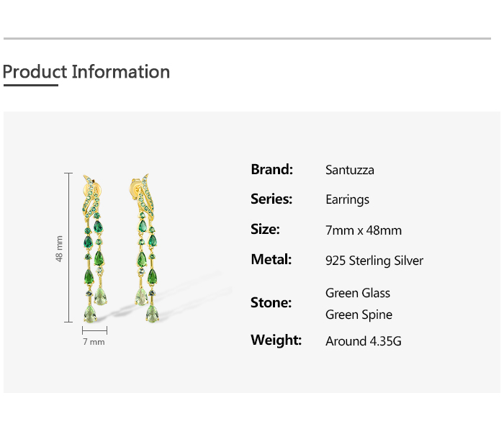Click the 48 mm height dimension label
This screenshot has width=504, height=429.
click(x=60, y=248)
